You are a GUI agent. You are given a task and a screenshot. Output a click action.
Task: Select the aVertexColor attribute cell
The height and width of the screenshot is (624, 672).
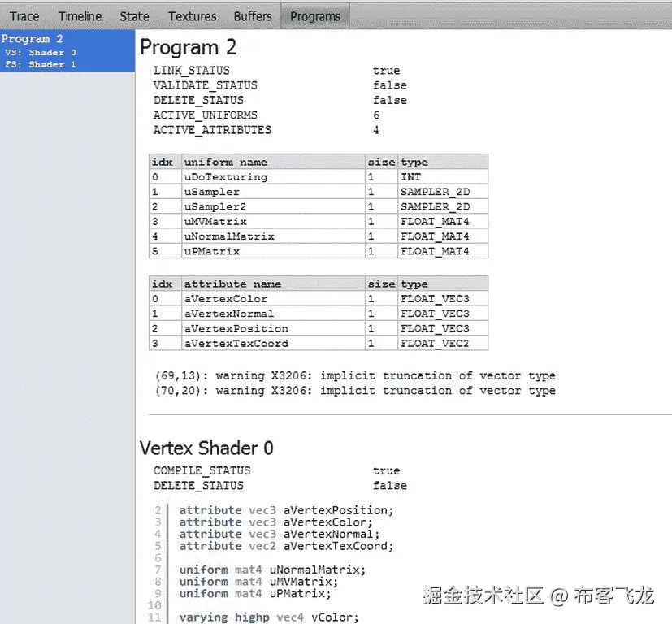coord(273,299)
